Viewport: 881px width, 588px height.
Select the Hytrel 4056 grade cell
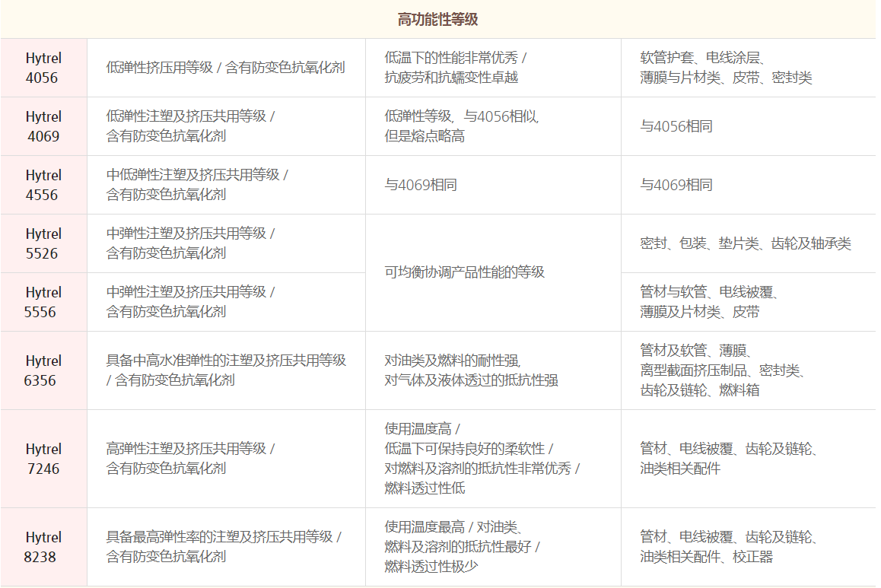click(x=43, y=68)
